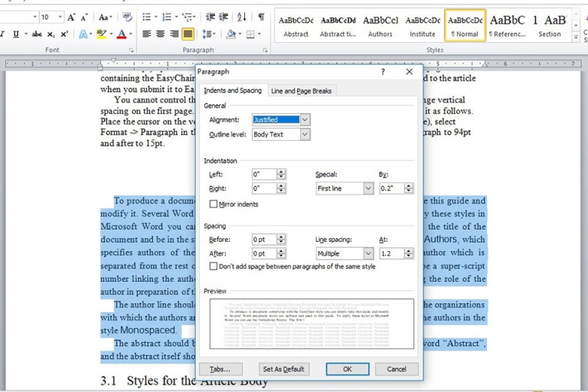Click the At line spacing stepper
Viewport: 588px width, 392px height.
[409, 253]
